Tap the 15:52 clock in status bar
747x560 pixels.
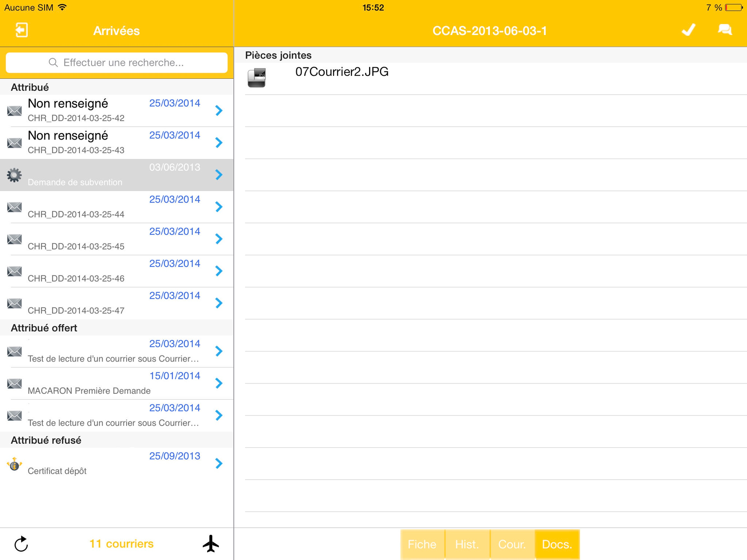(373, 7)
